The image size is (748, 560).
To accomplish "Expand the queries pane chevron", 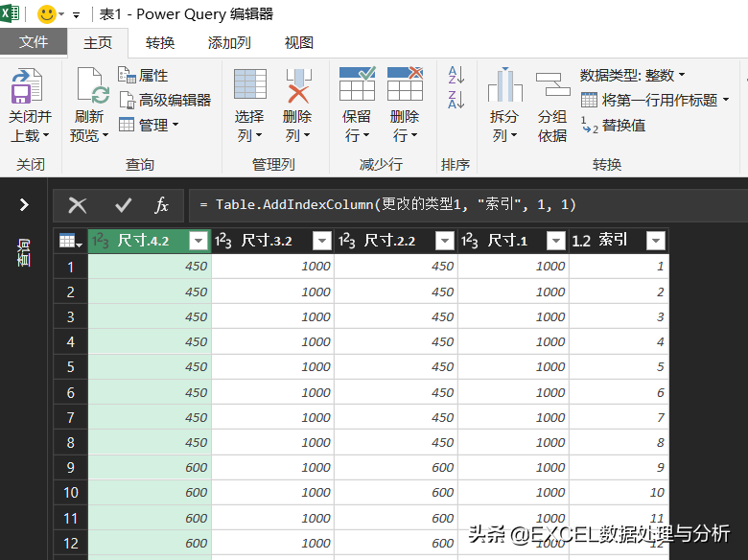I will click(24, 204).
